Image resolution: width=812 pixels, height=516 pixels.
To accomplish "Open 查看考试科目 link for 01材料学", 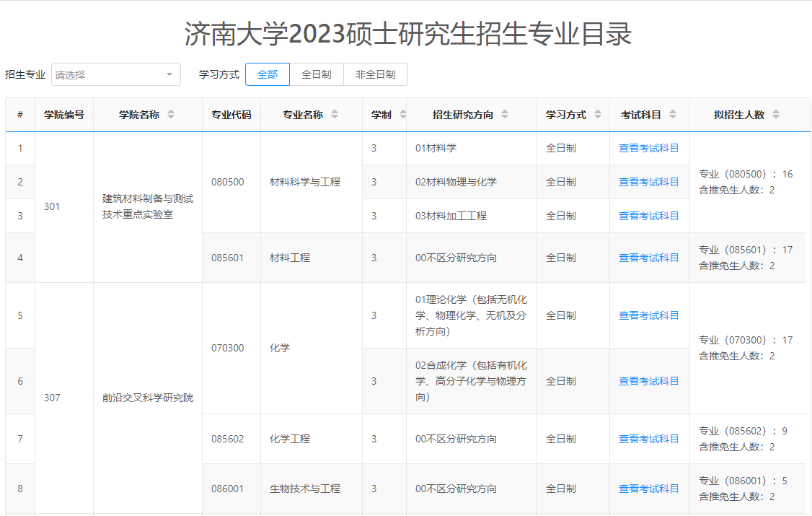I will (x=648, y=148).
